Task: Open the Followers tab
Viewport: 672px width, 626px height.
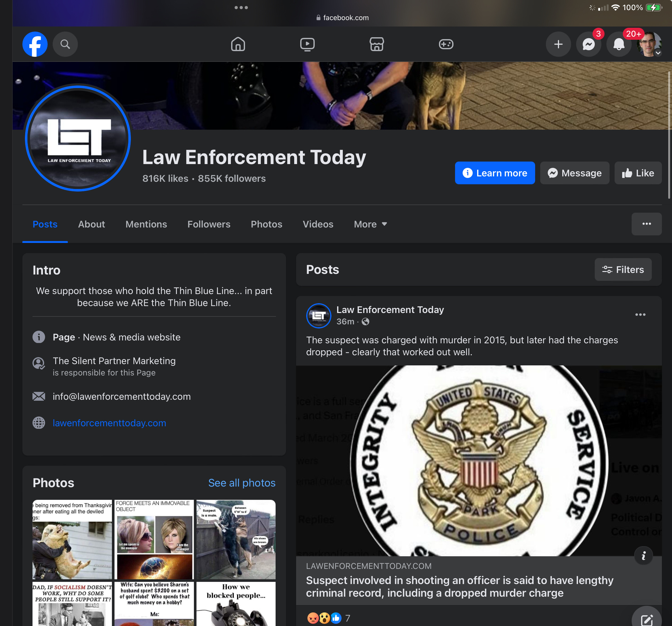Action: (209, 224)
